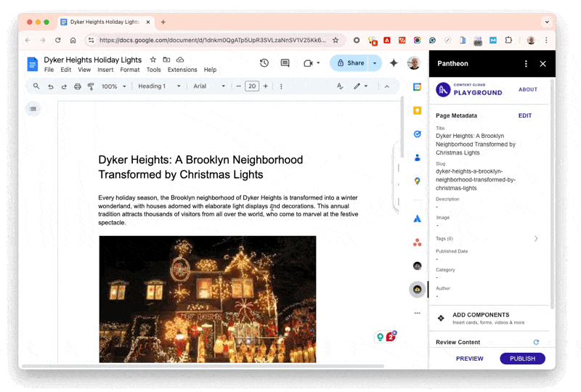Click the PUBLISH button

(522, 359)
